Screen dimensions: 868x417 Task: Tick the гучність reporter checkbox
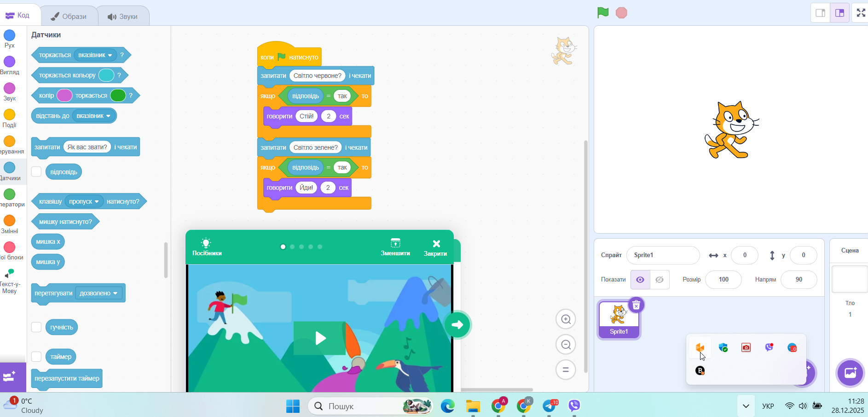(x=36, y=327)
